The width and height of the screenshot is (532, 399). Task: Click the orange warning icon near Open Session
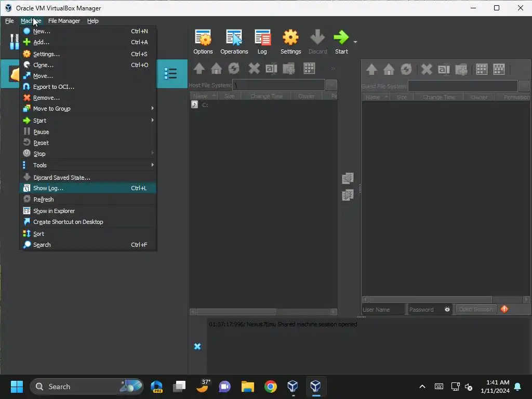click(x=504, y=309)
